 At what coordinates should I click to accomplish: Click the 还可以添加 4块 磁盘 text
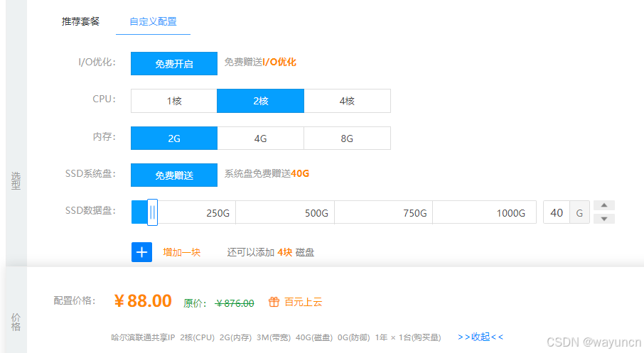pyautogui.click(x=271, y=252)
